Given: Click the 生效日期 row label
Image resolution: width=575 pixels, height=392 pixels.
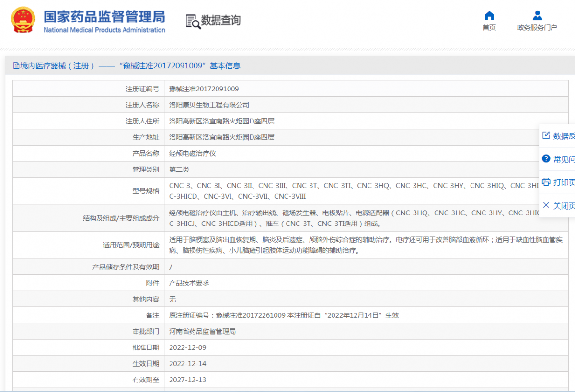Looking at the screenshot, I should coord(146,364).
